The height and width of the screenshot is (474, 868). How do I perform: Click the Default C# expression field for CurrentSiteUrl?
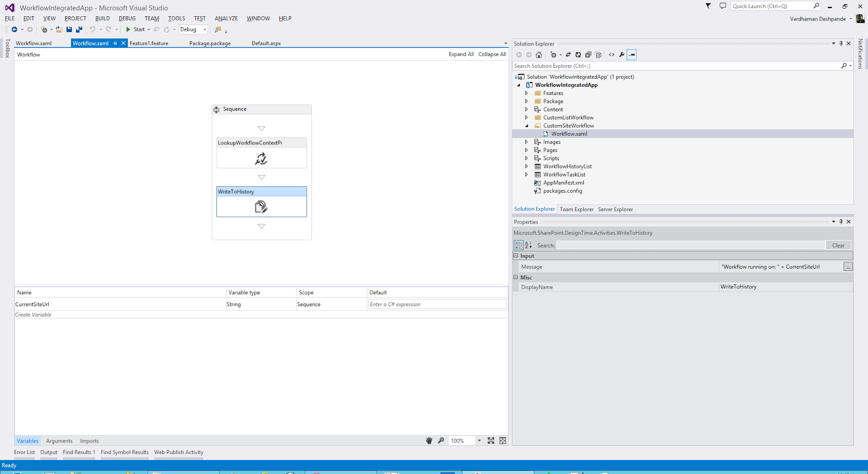point(437,305)
